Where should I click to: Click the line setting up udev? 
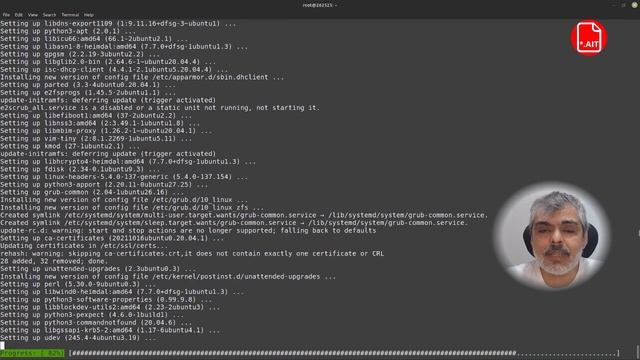click(x=78, y=338)
